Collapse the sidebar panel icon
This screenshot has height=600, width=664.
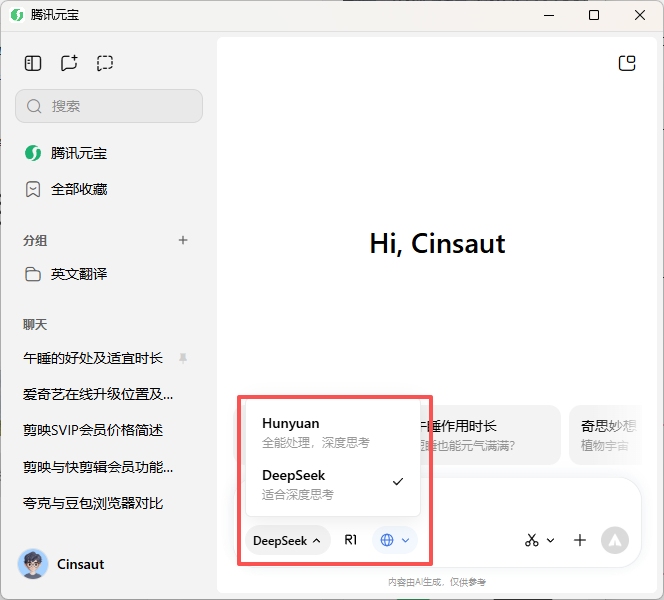pyautogui.click(x=33, y=64)
